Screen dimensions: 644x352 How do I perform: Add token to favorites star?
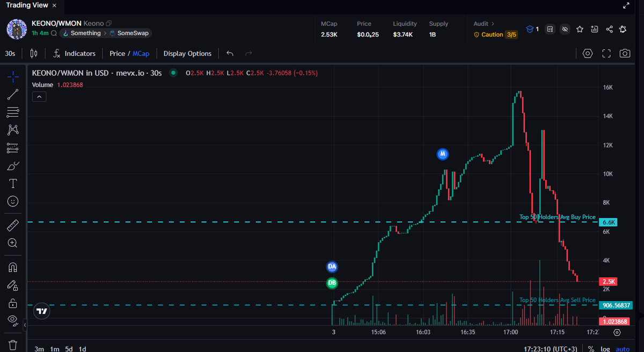point(580,29)
